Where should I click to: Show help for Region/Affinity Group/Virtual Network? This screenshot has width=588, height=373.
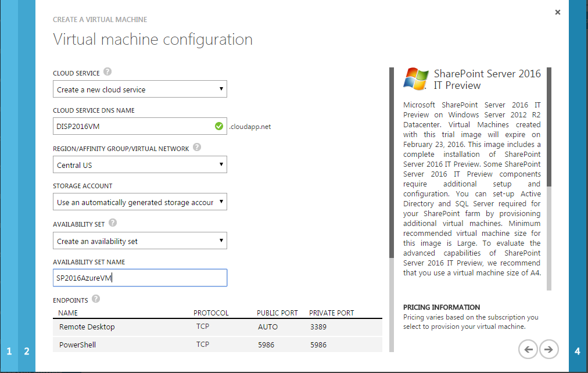click(197, 148)
